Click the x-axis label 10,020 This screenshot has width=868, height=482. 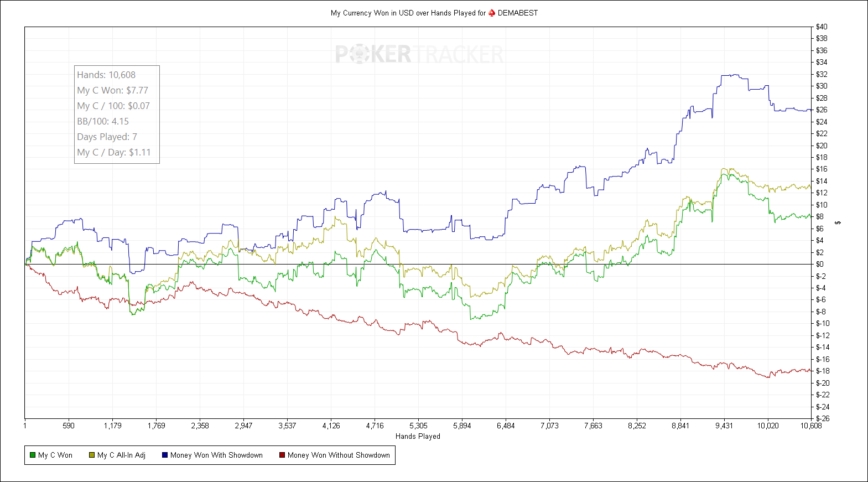tap(768, 426)
